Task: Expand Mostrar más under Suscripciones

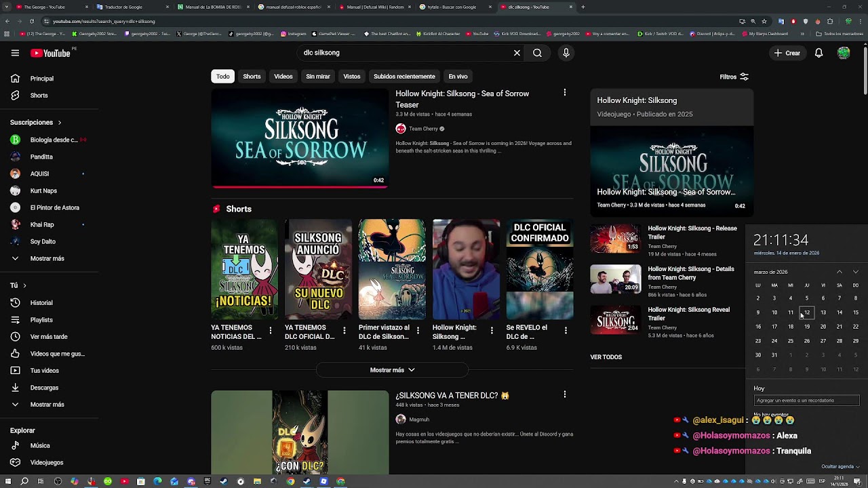Action: coord(46,259)
